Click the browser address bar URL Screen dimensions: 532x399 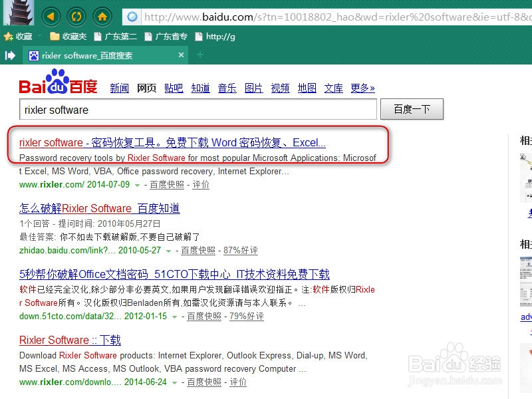pos(336,17)
